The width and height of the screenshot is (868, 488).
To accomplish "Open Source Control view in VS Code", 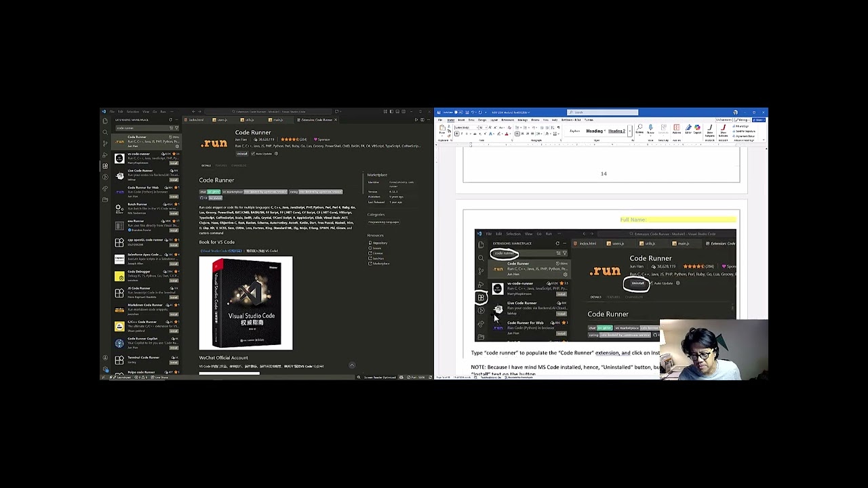I will point(105,143).
